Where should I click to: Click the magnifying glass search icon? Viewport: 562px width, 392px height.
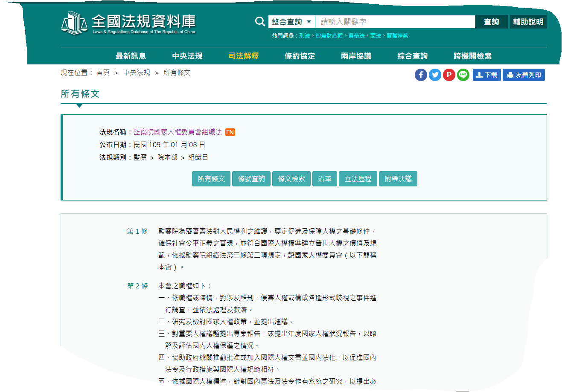click(260, 22)
